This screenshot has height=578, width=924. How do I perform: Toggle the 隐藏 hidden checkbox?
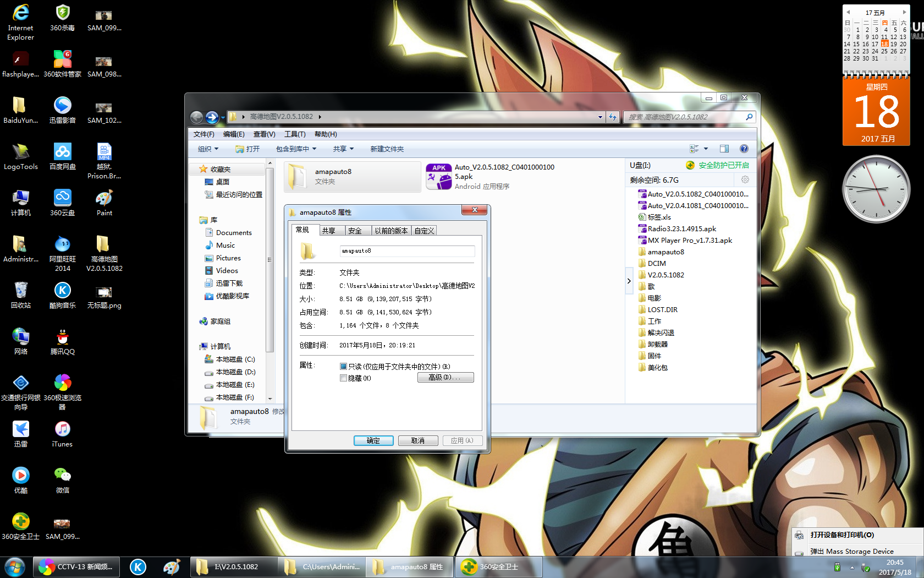point(343,378)
